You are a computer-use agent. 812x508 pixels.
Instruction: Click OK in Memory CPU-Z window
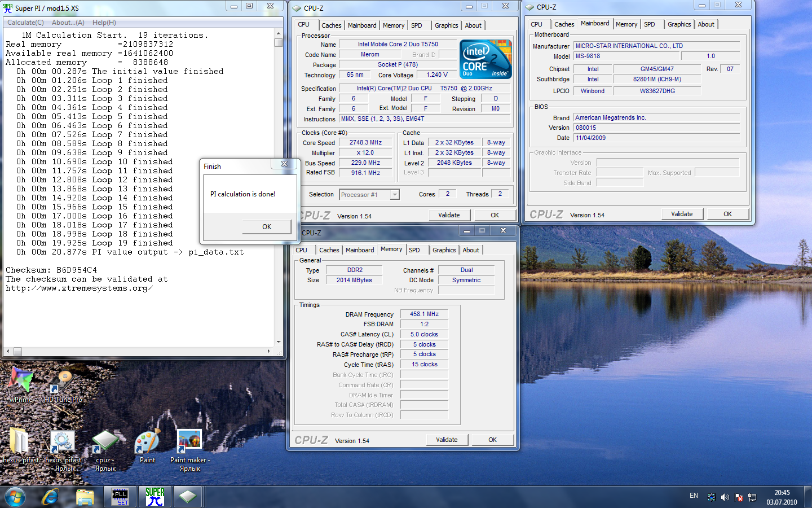pyautogui.click(x=492, y=440)
